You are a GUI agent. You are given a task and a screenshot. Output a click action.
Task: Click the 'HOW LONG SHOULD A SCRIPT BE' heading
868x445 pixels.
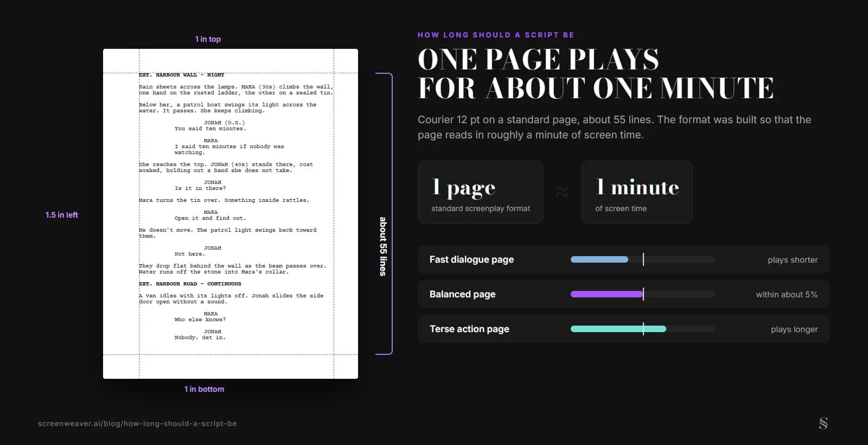click(496, 35)
